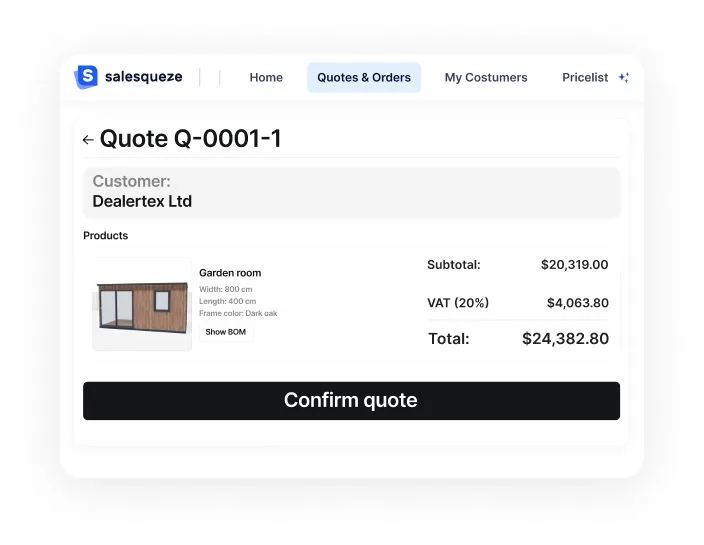Open the Pricelist tab
The height and width of the screenshot is (545, 704).
[x=585, y=77]
